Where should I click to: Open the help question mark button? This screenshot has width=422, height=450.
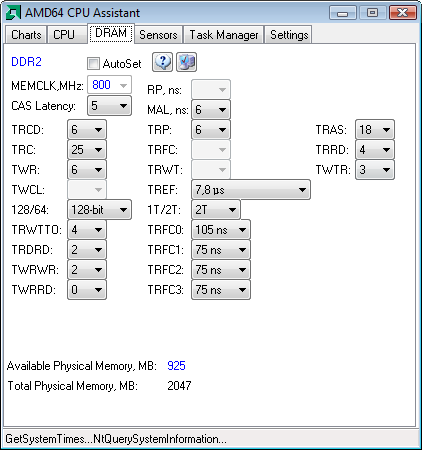click(162, 62)
